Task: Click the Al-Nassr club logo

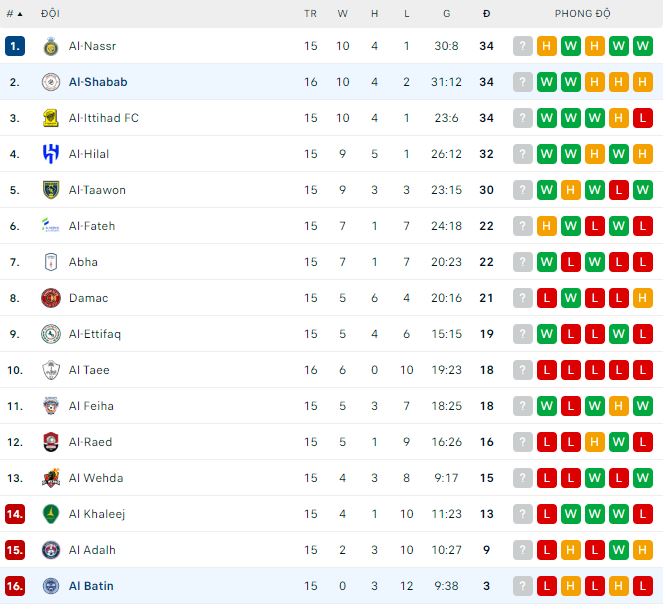Action: pyautogui.click(x=51, y=46)
